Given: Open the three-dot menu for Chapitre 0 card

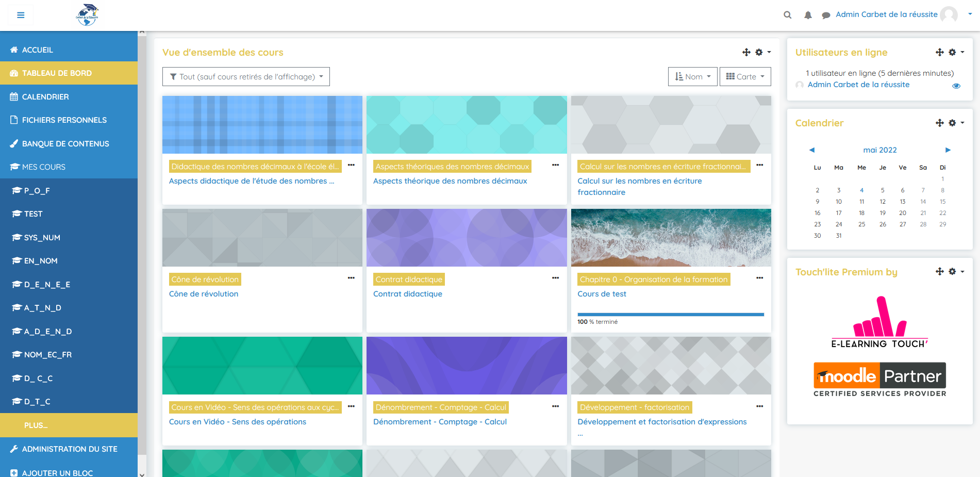Looking at the screenshot, I should coord(759,278).
